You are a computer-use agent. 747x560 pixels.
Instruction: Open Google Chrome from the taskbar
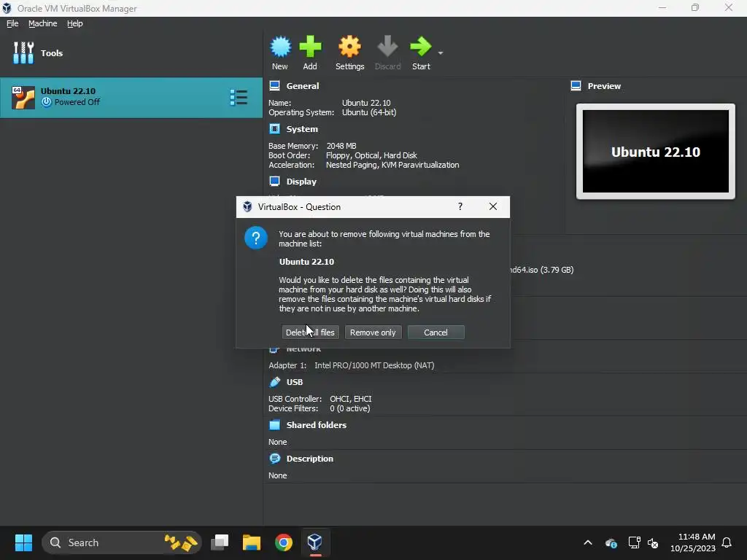click(284, 542)
